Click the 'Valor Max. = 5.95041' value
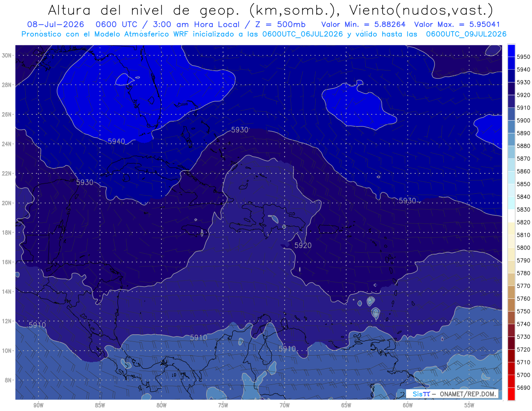Image resolution: width=532 pixels, height=411 pixels. [457, 24]
